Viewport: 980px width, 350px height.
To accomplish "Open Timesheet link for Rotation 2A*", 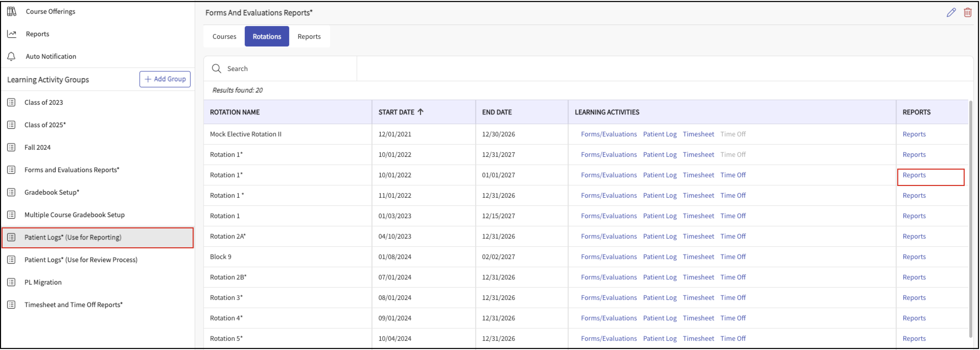I will (698, 236).
